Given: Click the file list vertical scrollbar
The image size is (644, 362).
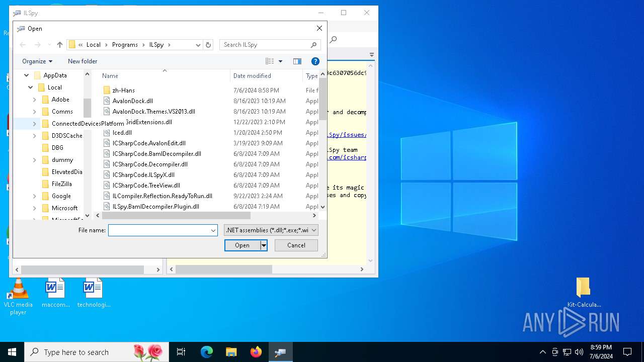Looking at the screenshot, I should [x=323, y=100].
